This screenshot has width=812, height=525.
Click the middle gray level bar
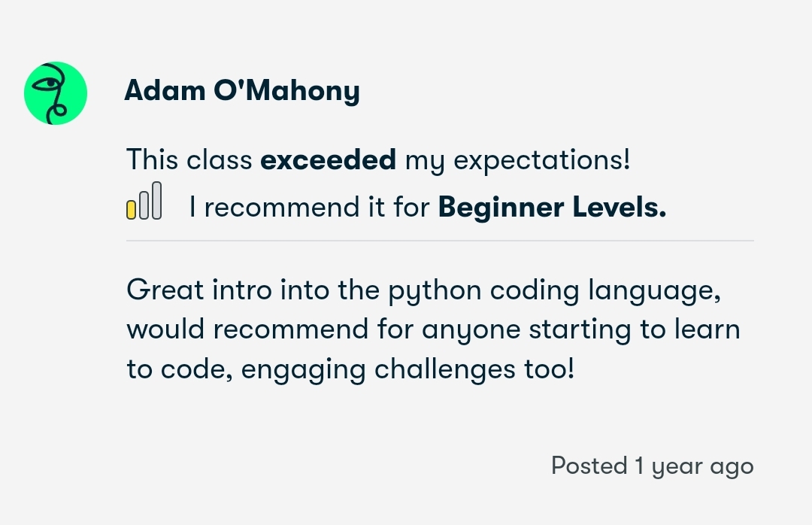(x=144, y=205)
